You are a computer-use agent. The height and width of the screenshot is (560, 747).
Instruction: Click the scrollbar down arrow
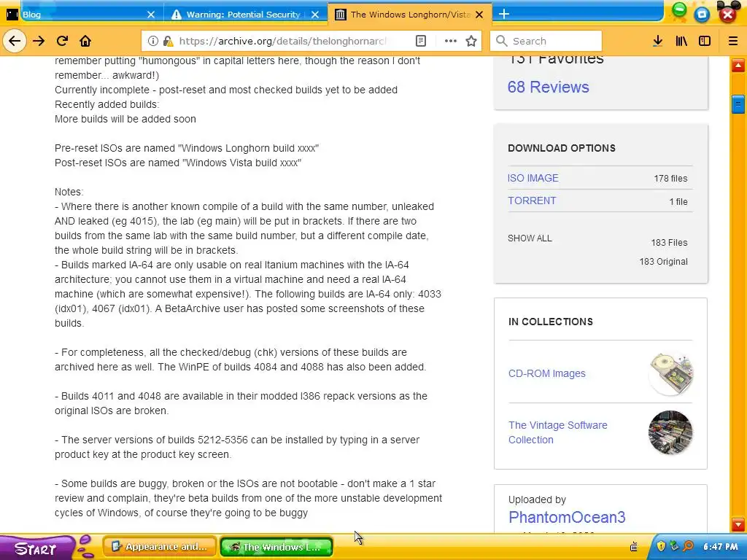[x=738, y=525]
